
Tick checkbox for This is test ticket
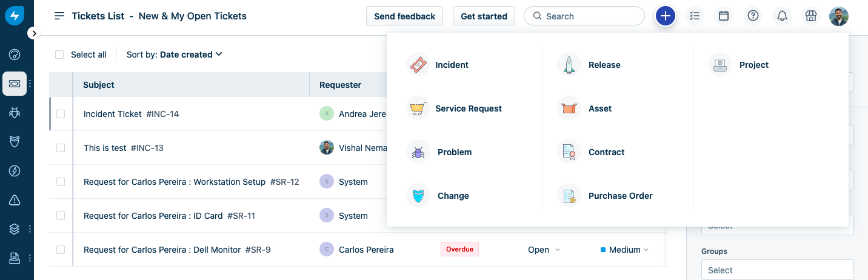(x=61, y=148)
